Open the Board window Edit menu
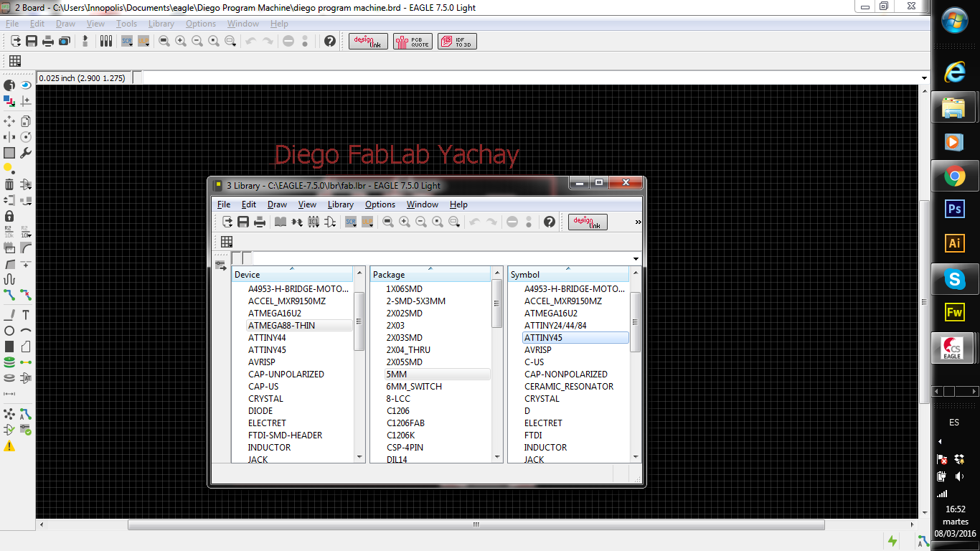The height and width of the screenshot is (551, 980). pos(37,24)
